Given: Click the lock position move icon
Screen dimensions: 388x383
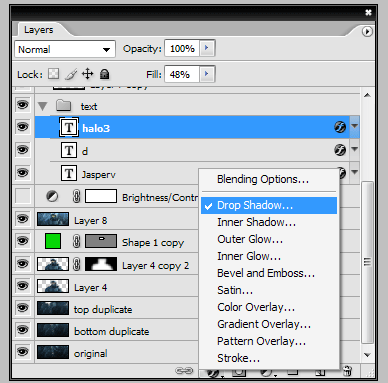Looking at the screenshot, I should pyautogui.click(x=87, y=74).
